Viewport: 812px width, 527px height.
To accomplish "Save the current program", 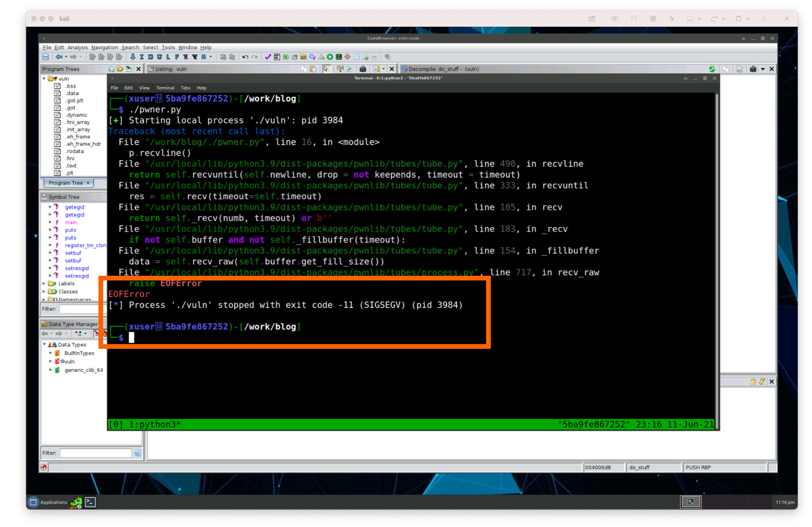I will click(45, 57).
